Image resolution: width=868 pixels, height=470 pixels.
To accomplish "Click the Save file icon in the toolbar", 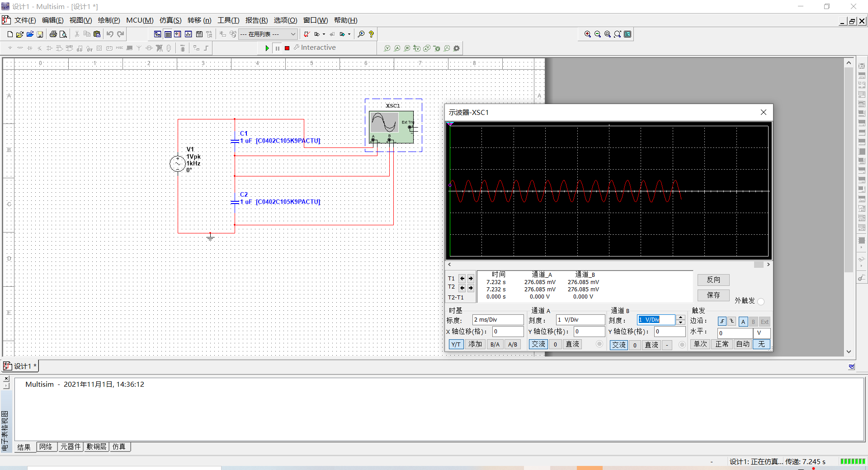I will 40,34.
